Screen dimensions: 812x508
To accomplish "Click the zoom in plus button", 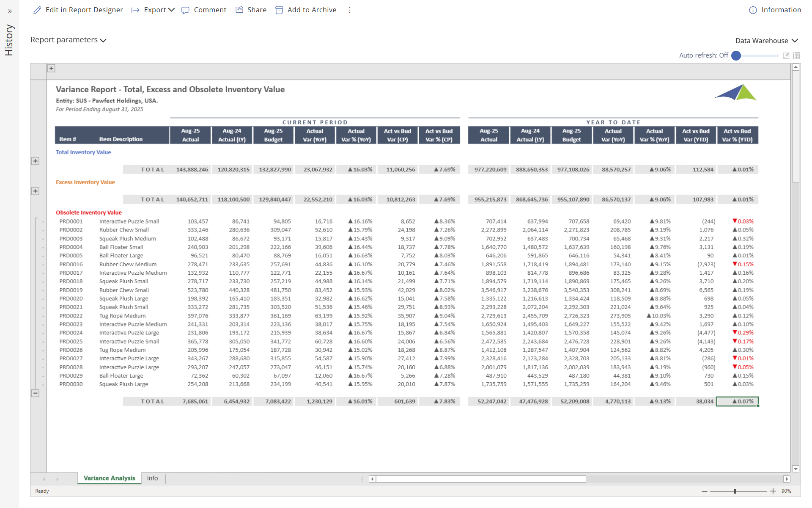I will tap(773, 491).
